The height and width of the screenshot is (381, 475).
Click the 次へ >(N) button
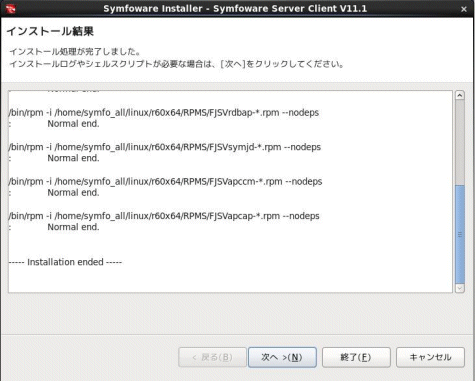pyautogui.click(x=282, y=357)
